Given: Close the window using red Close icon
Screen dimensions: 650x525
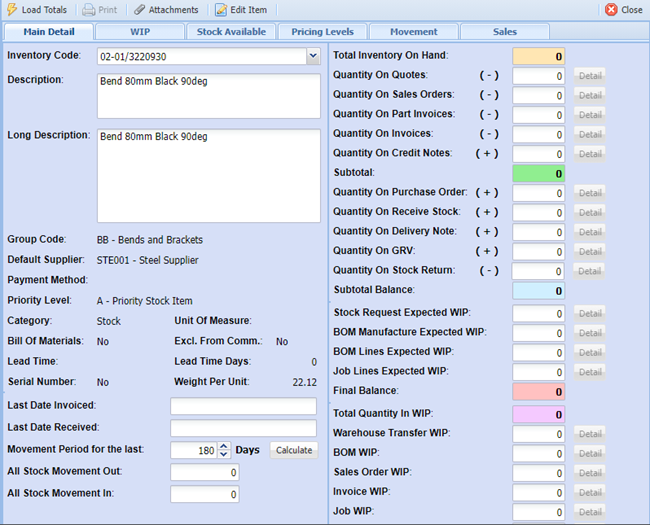Looking at the screenshot, I should coord(611,10).
